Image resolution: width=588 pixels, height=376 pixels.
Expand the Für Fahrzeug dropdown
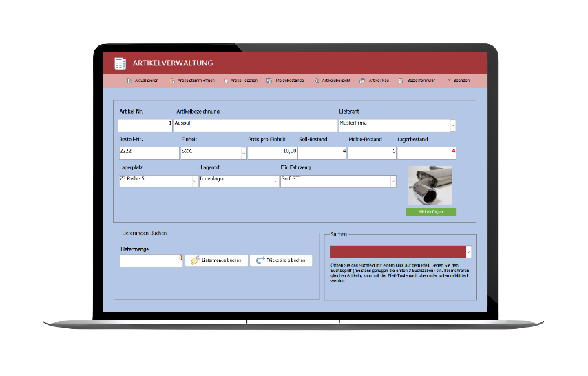point(393,181)
